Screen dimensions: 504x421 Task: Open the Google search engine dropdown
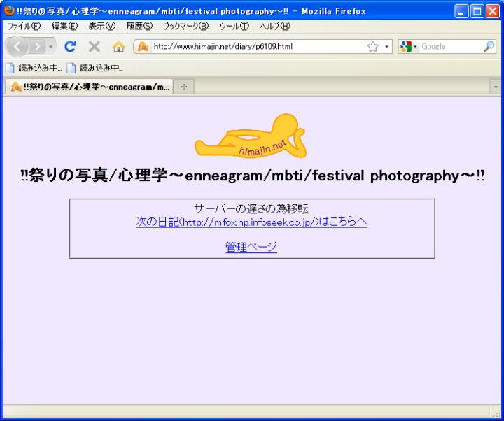(x=409, y=47)
